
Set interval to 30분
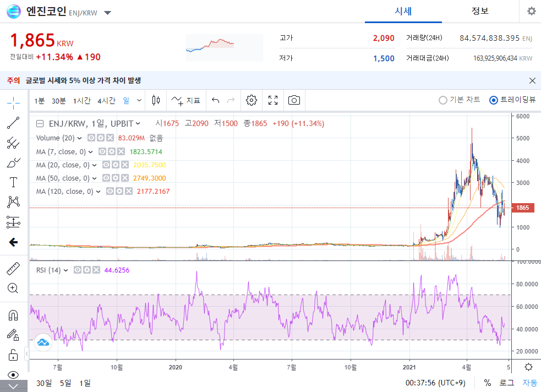[59, 101]
